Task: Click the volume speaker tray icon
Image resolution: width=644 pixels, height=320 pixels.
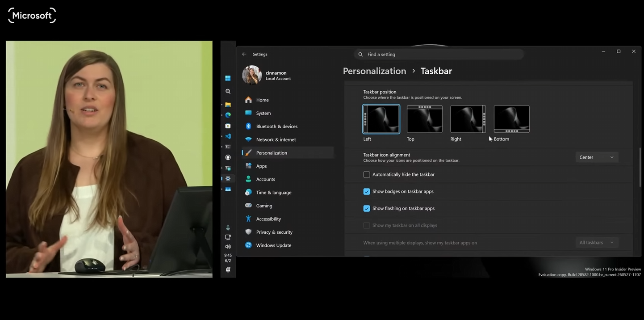Action: (x=228, y=247)
